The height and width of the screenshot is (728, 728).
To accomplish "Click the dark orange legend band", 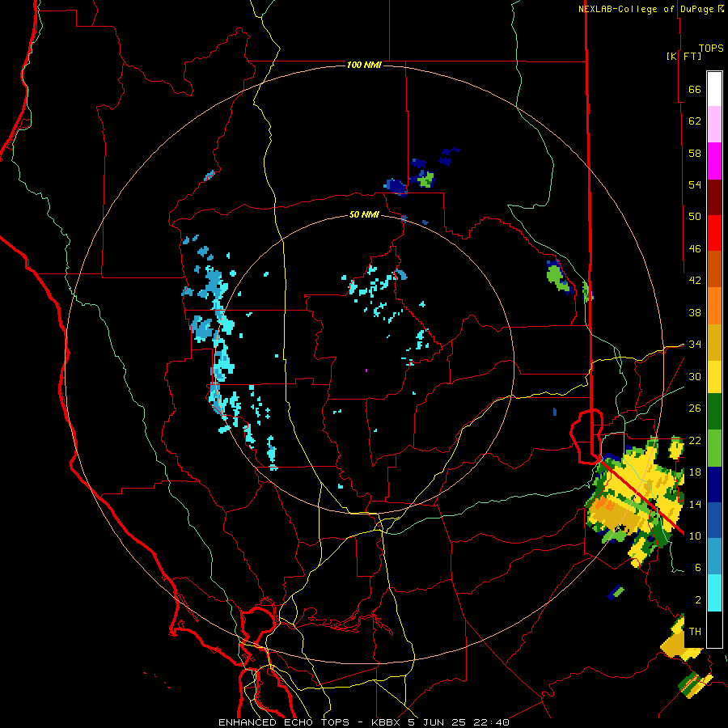I will tap(714, 269).
